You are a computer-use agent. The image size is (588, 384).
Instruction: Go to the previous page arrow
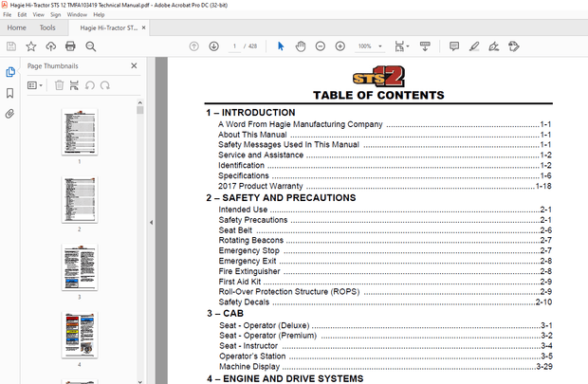[x=193, y=46]
